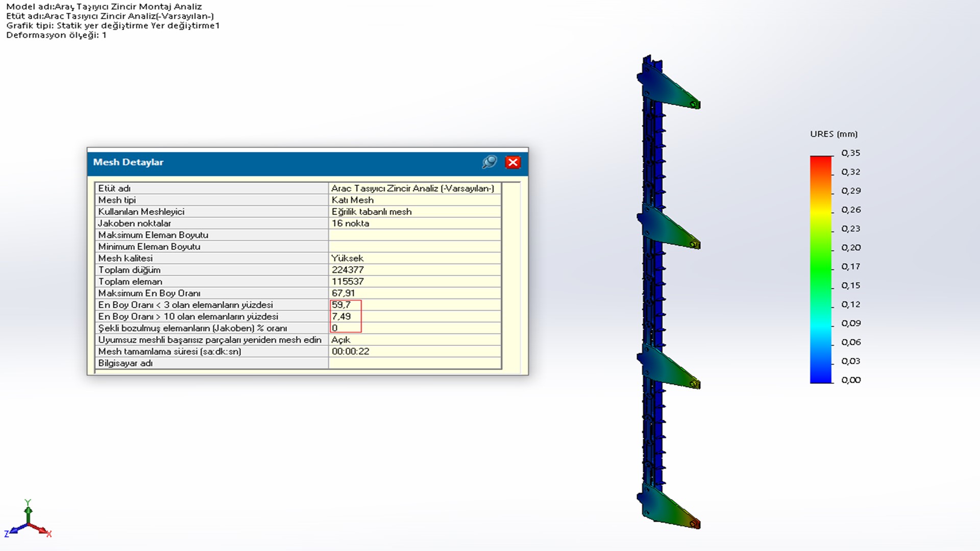Click the URES (mm) legend title
Image resolution: width=980 pixels, height=551 pixels.
[x=834, y=134]
